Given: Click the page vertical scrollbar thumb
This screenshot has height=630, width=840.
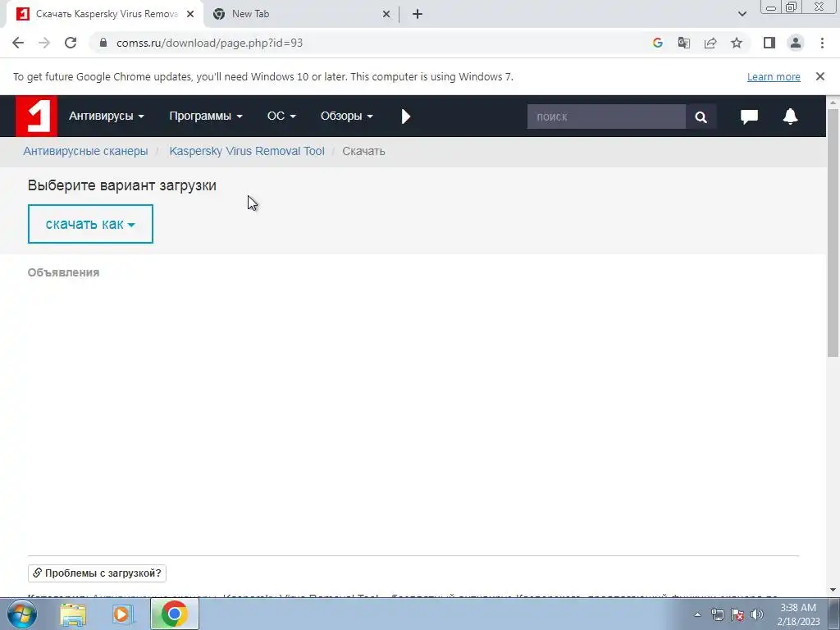Looking at the screenshot, I should [833, 232].
